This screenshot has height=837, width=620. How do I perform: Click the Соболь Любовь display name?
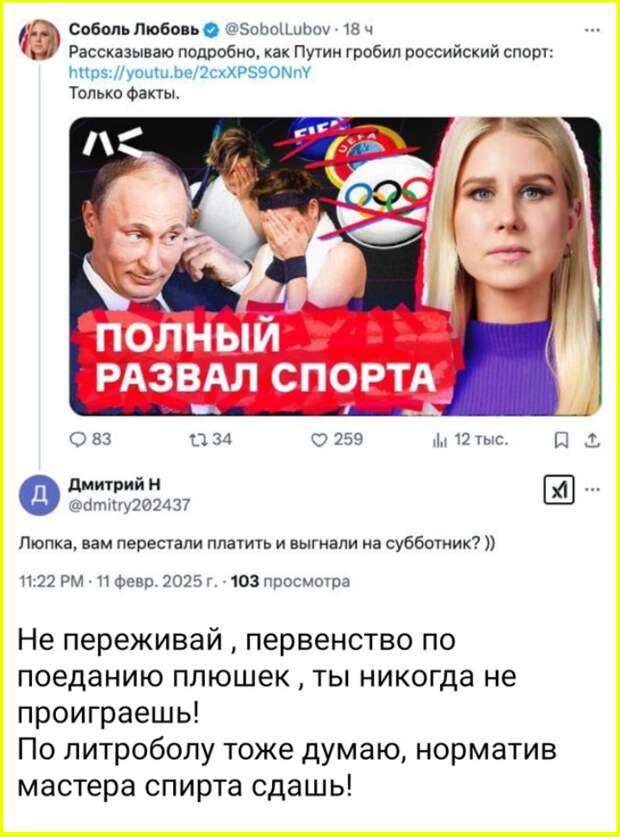(x=136, y=30)
